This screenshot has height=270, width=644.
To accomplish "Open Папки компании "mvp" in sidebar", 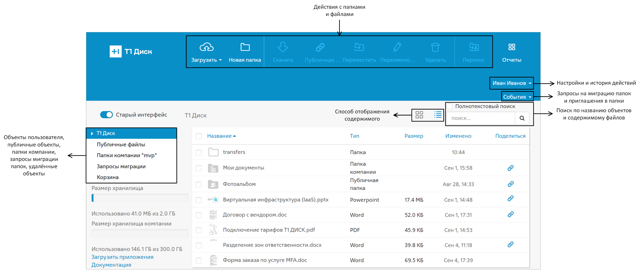I will (127, 155).
